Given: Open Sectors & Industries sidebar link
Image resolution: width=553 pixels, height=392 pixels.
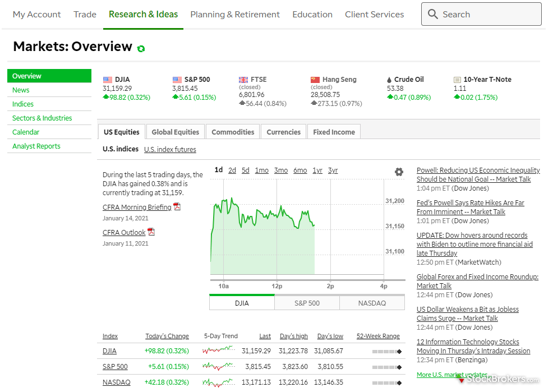Looking at the screenshot, I should click(42, 118).
